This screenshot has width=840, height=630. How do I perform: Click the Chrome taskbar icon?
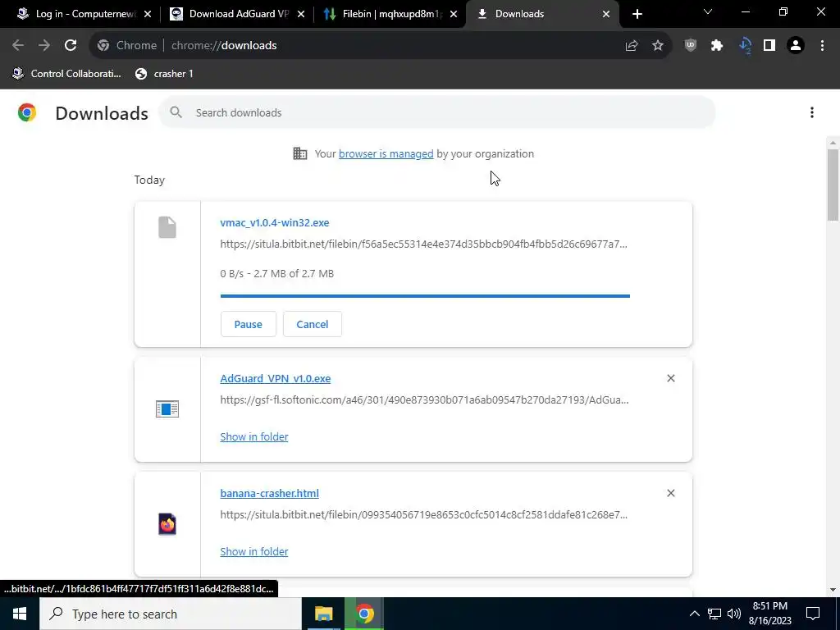[x=364, y=614]
